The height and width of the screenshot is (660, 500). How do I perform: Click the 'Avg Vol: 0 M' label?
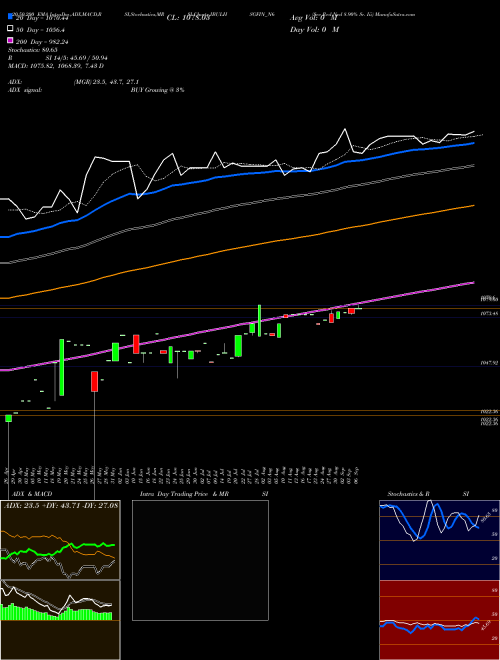314,18
